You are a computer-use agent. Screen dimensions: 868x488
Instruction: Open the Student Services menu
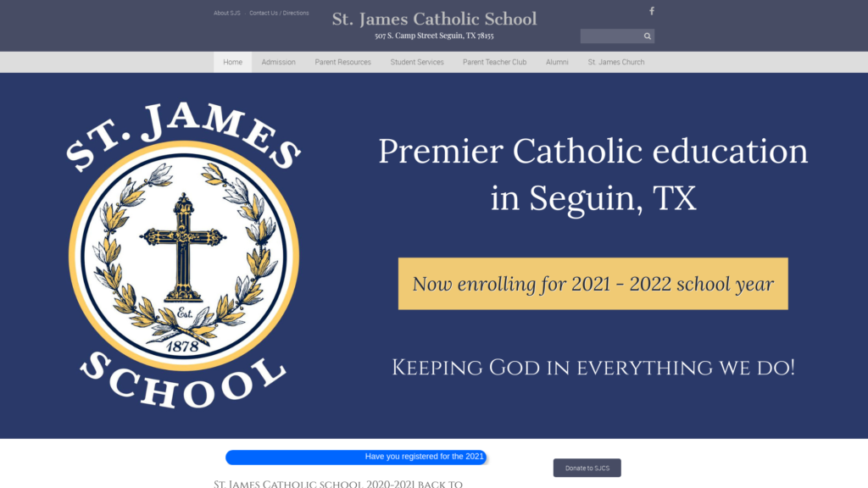point(416,62)
